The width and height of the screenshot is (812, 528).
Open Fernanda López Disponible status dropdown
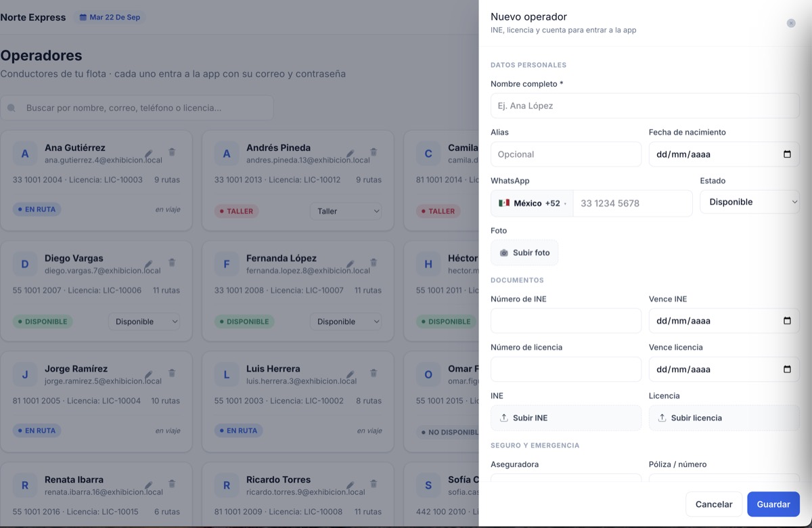tap(346, 322)
